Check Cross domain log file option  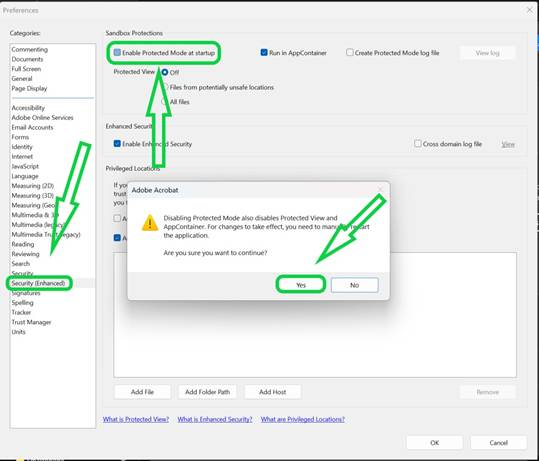pyautogui.click(x=417, y=143)
